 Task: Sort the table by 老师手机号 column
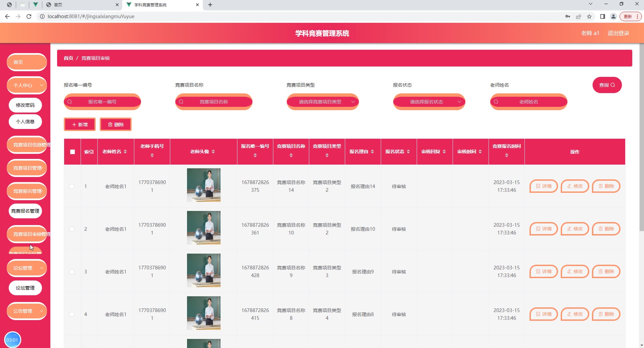tap(152, 155)
